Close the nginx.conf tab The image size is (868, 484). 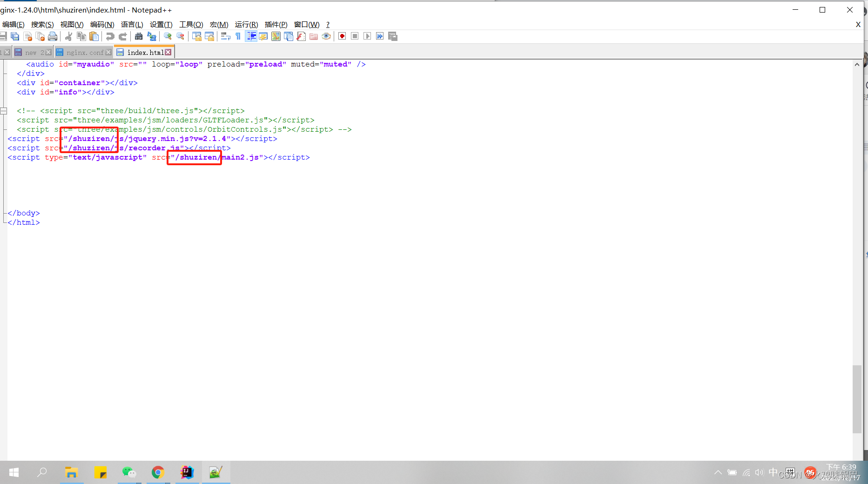click(x=108, y=53)
